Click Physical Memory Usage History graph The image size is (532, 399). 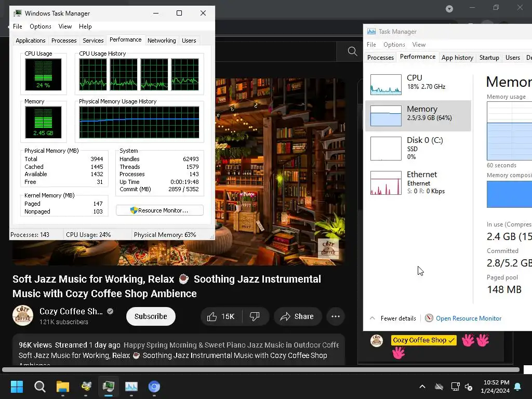[x=139, y=122]
